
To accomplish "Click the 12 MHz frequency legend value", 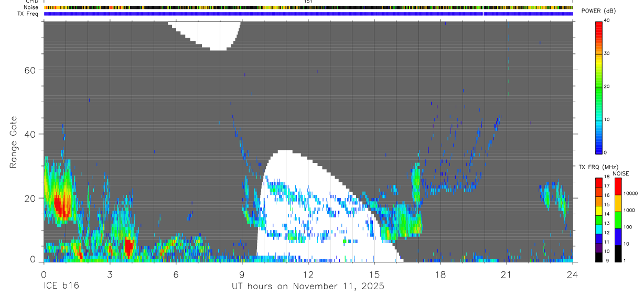I will point(606,233).
